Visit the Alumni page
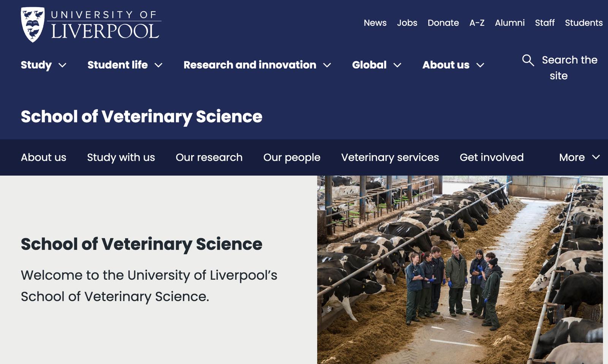Viewport: 608px width, 364px height. pyautogui.click(x=510, y=23)
